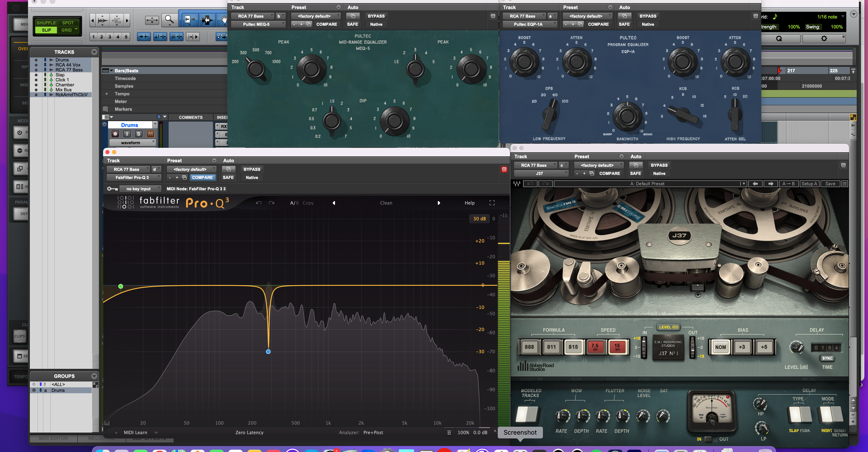The image size is (868, 452).
Task: Click the zoom toggle crosshair icon
Action: coord(152,20)
